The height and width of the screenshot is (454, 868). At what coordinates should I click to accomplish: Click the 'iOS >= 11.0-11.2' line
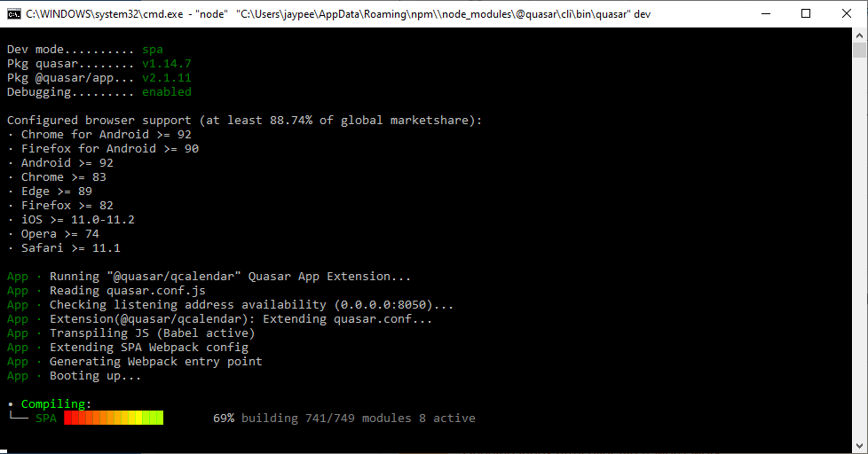coord(71,220)
